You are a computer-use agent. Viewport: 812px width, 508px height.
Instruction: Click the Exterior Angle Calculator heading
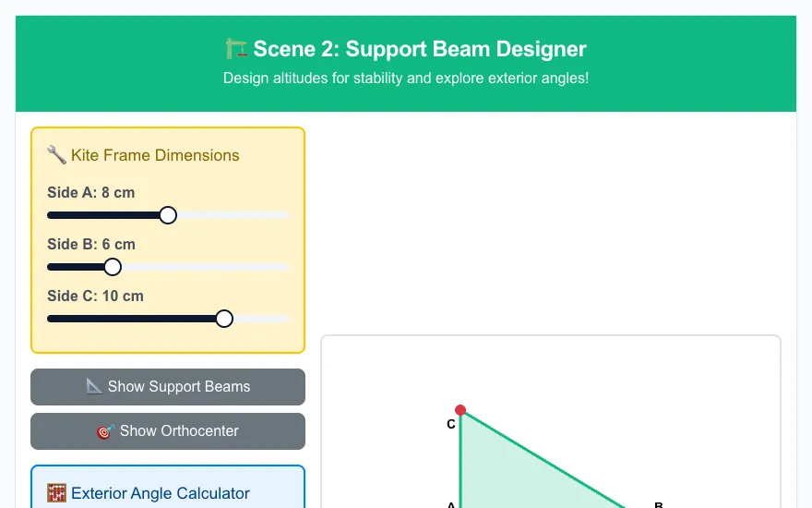(160, 493)
